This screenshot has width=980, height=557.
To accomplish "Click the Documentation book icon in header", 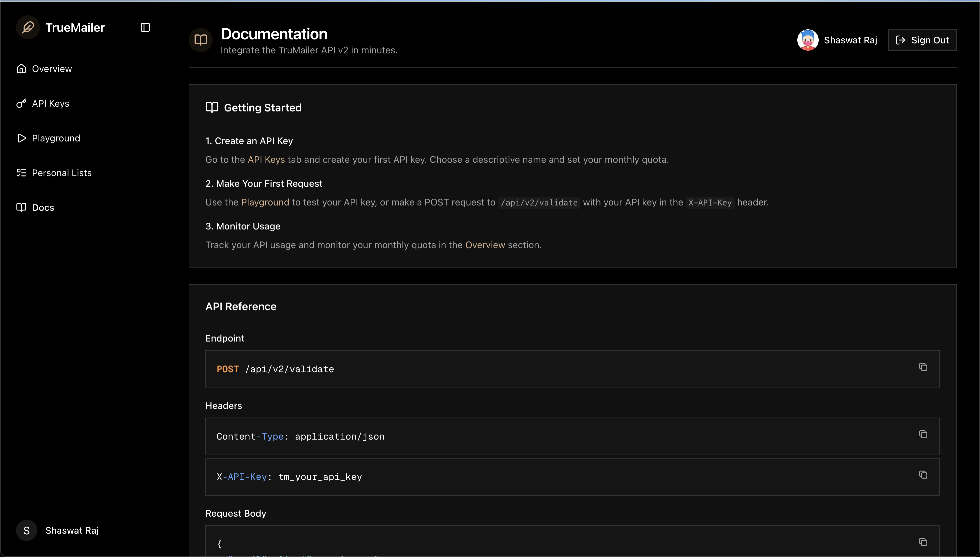I will pos(201,40).
